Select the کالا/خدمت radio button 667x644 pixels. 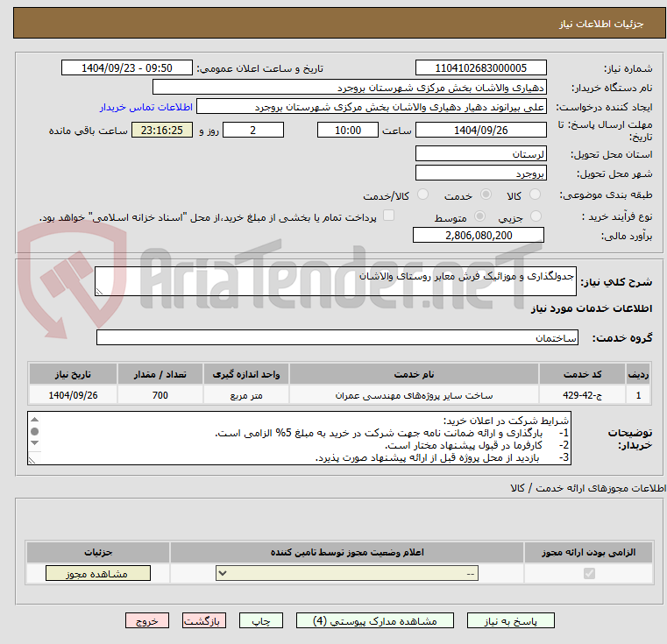coord(422,195)
